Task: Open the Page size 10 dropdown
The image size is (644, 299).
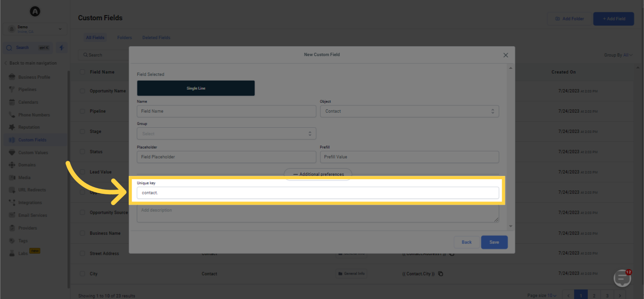Action: pos(542,296)
